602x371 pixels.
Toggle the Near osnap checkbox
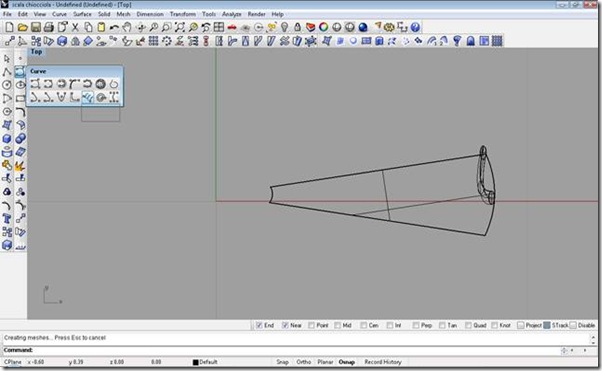click(x=285, y=325)
